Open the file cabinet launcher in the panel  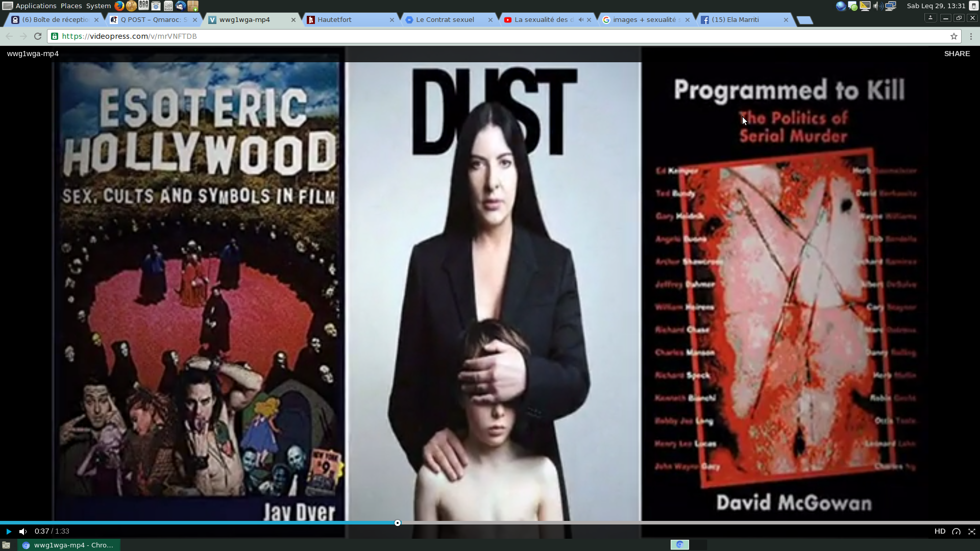[x=168, y=6]
